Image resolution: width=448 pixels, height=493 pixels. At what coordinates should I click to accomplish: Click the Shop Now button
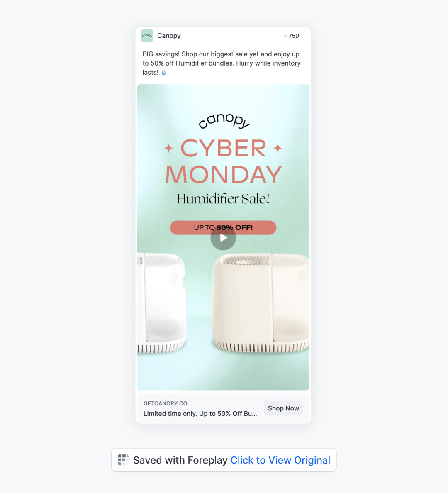(283, 408)
